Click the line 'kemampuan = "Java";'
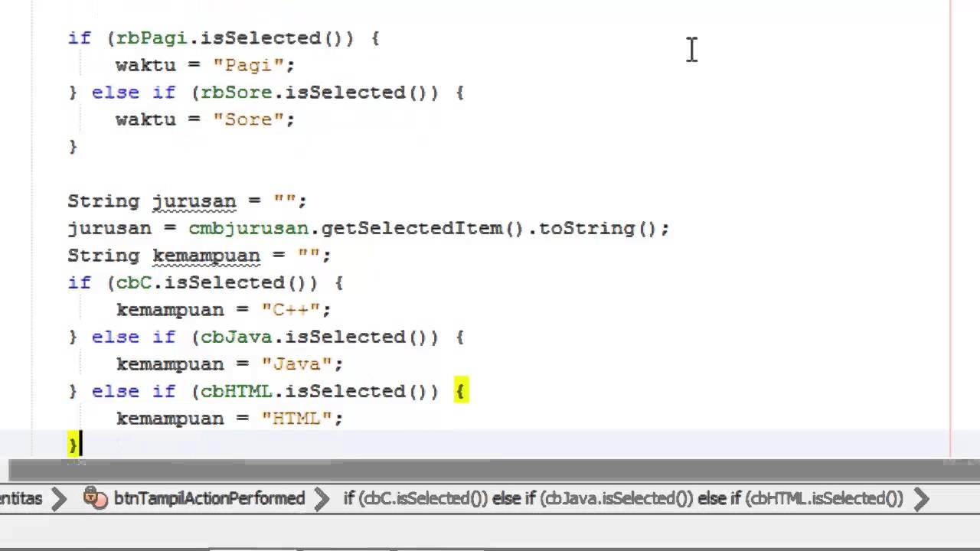Image resolution: width=980 pixels, height=551 pixels. pos(230,364)
